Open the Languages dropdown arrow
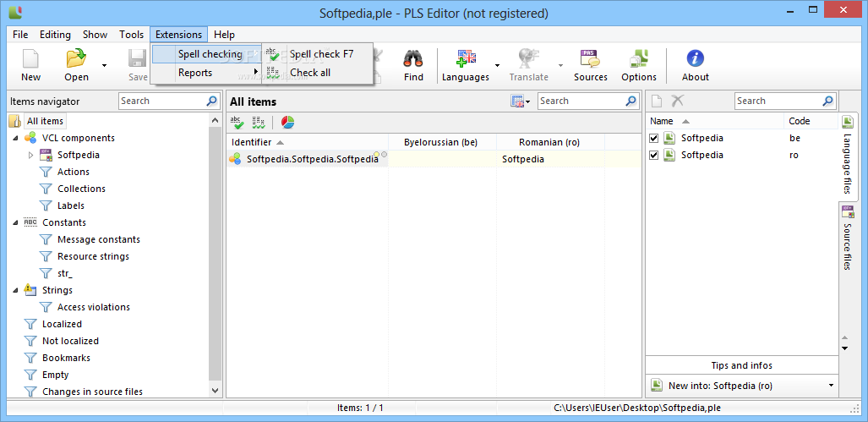The width and height of the screenshot is (868, 422). click(x=497, y=65)
